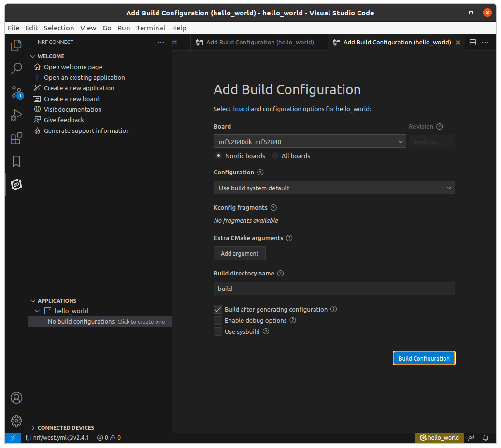Click Generate support information

(87, 130)
